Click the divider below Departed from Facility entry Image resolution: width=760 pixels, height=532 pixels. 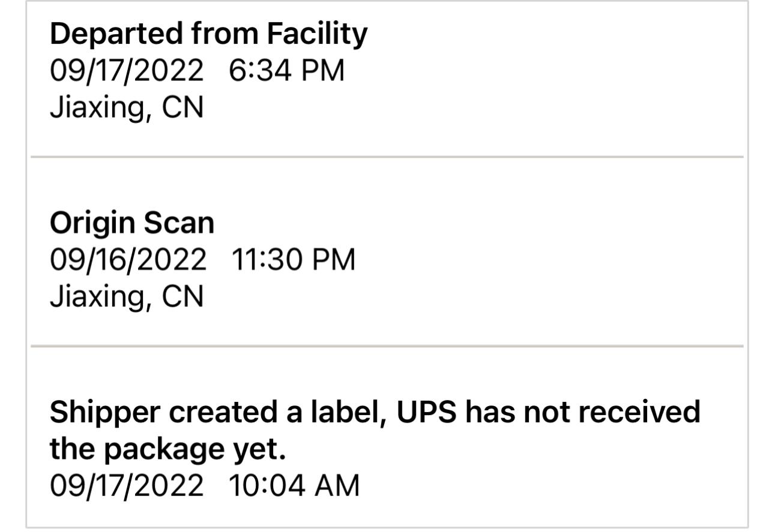point(387,157)
